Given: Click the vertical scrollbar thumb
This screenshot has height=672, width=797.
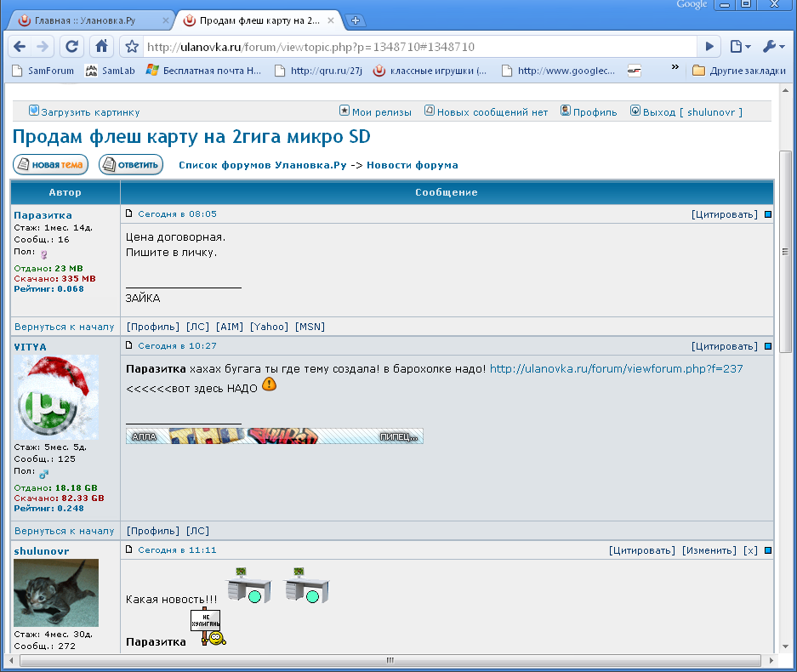Looking at the screenshot, I should coord(785,252).
